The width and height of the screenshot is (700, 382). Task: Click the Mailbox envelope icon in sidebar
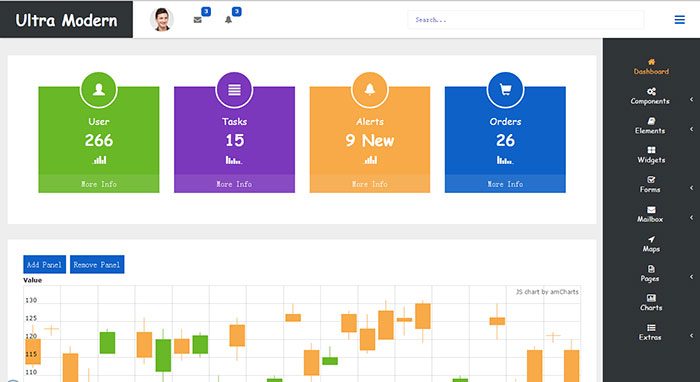pos(651,209)
